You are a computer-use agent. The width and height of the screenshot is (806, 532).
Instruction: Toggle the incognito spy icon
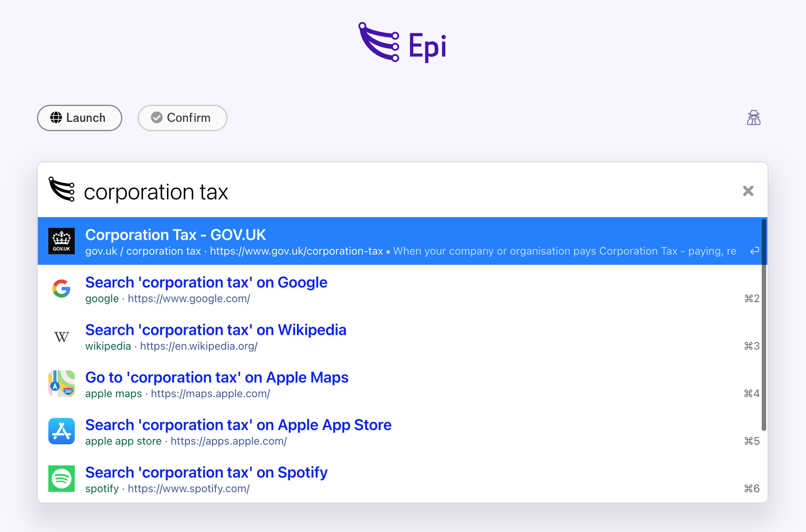[x=754, y=118]
